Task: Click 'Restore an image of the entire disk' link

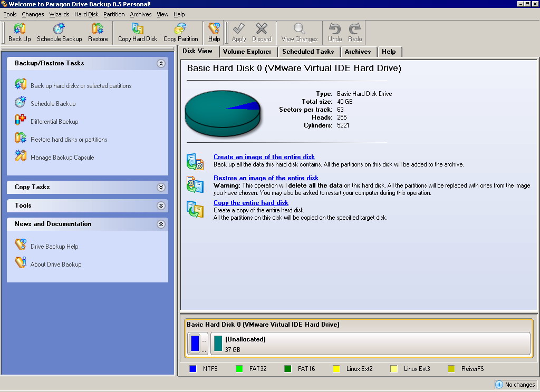Action: [x=266, y=178]
